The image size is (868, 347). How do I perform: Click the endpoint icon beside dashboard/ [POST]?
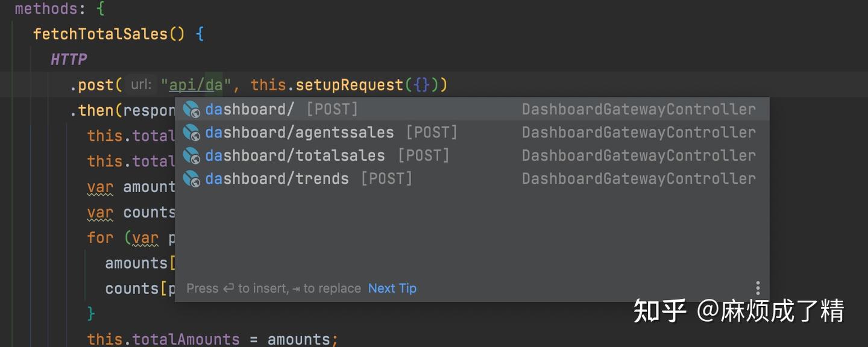point(191,110)
